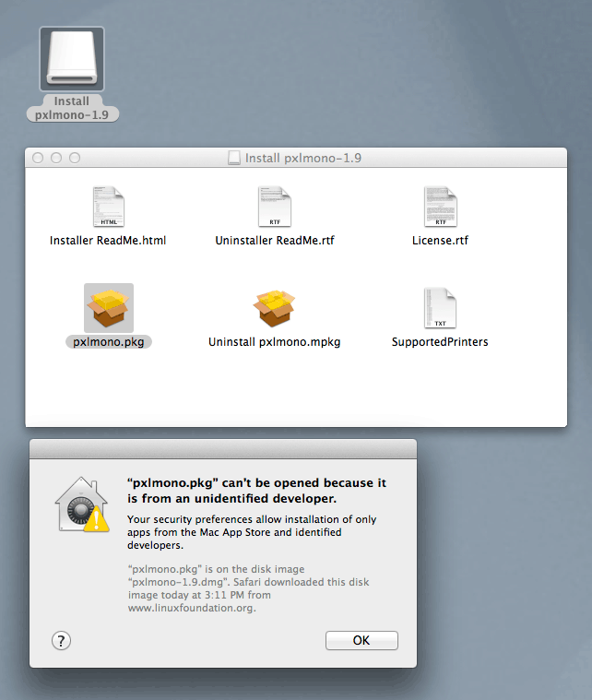592x700 pixels.
Task: Minimize the Install pxlmono-1.9 Finder window
Action: point(56,158)
